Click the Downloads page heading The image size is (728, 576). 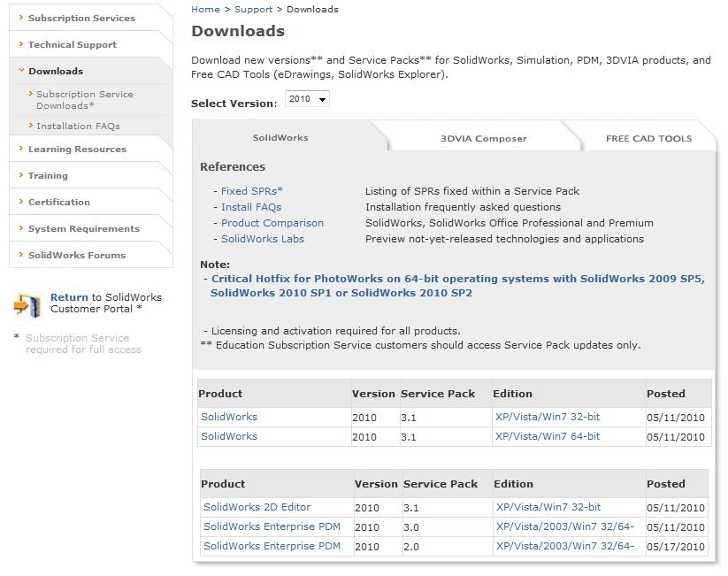pyautogui.click(x=238, y=31)
